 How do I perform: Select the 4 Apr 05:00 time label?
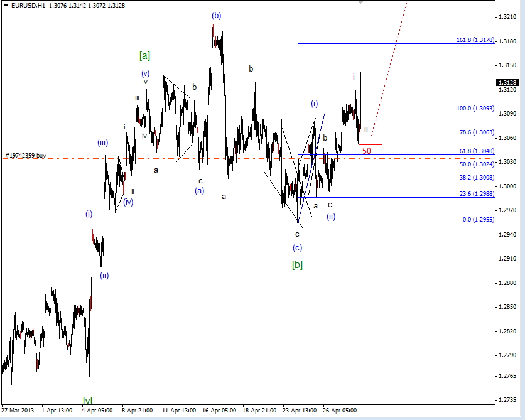[x=97, y=411]
